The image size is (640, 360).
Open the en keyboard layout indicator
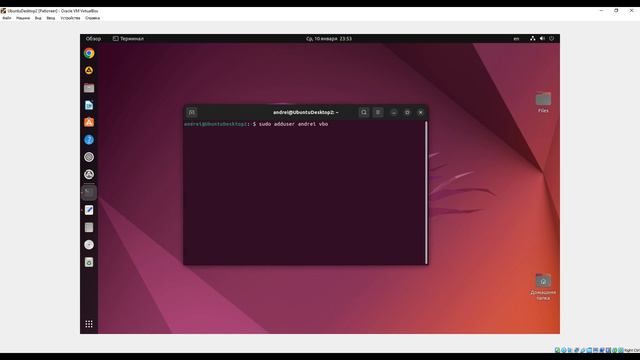(x=516, y=39)
